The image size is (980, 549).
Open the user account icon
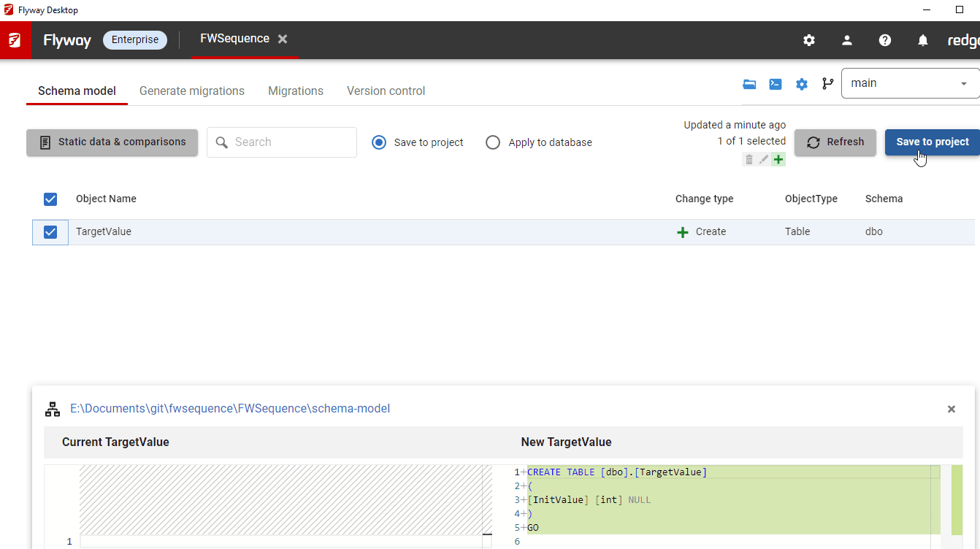(847, 40)
